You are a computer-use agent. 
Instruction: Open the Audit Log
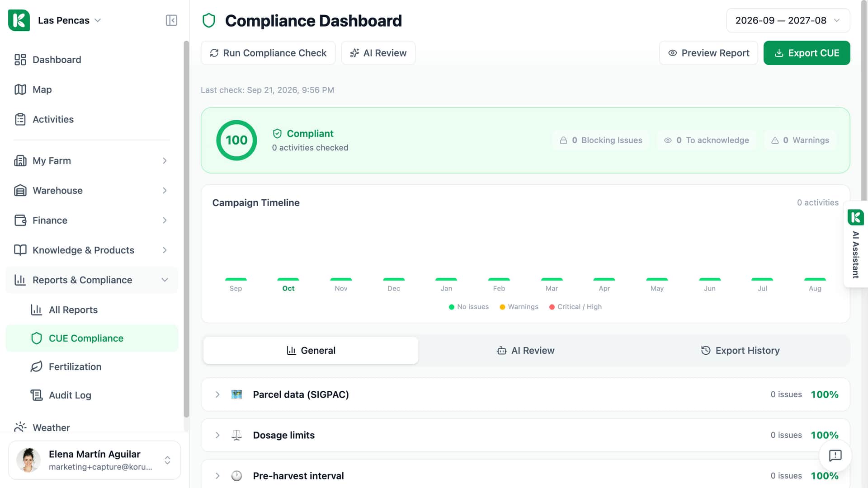click(x=91, y=395)
